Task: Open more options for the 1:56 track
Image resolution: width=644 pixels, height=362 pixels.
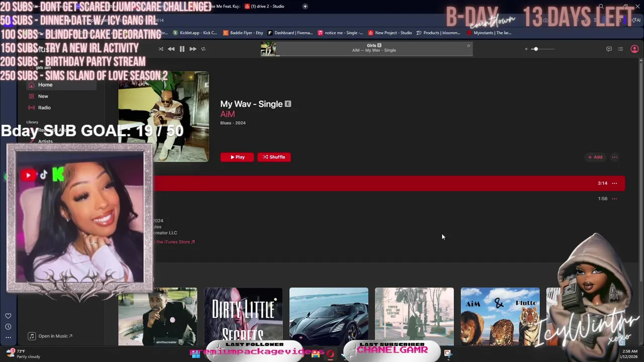Action: (x=614, y=199)
